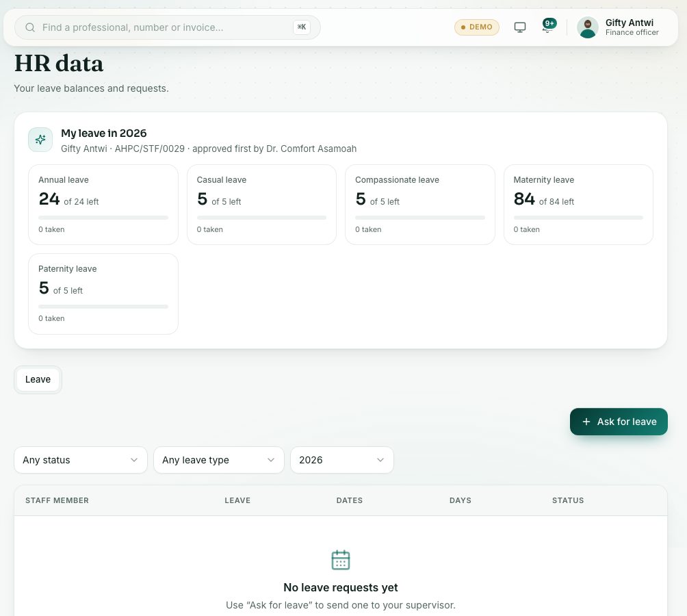Click the Casual leave card title

pos(222,180)
